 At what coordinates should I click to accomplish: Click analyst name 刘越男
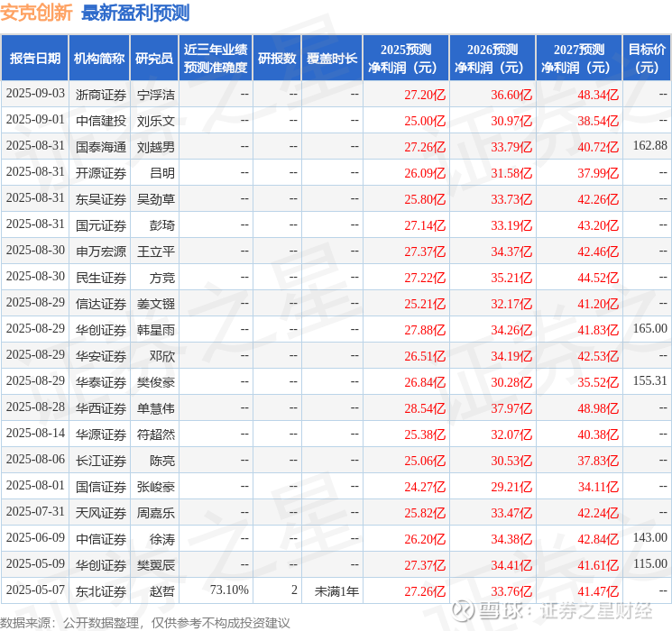pyautogui.click(x=156, y=147)
